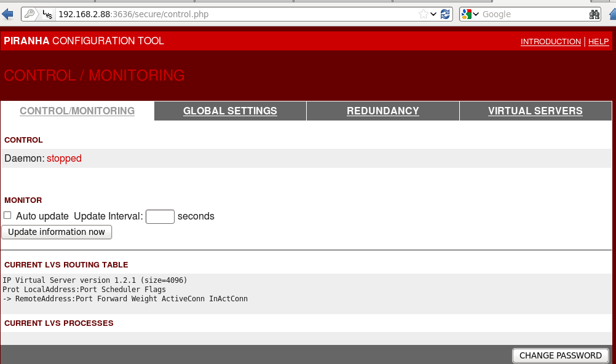Image resolution: width=616 pixels, height=364 pixels.
Task: Click the Update Interval seconds field
Action: pyautogui.click(x=160, y=216)
